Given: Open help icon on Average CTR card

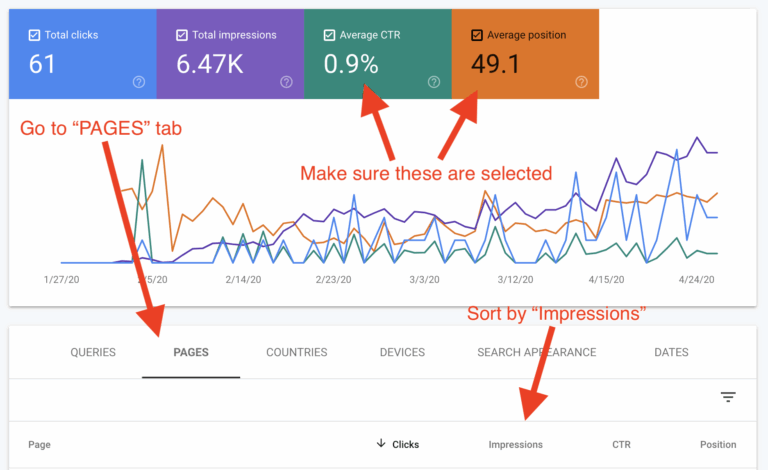Looking at the screenshot, I should pyautogui.click(x=434, y=82).
